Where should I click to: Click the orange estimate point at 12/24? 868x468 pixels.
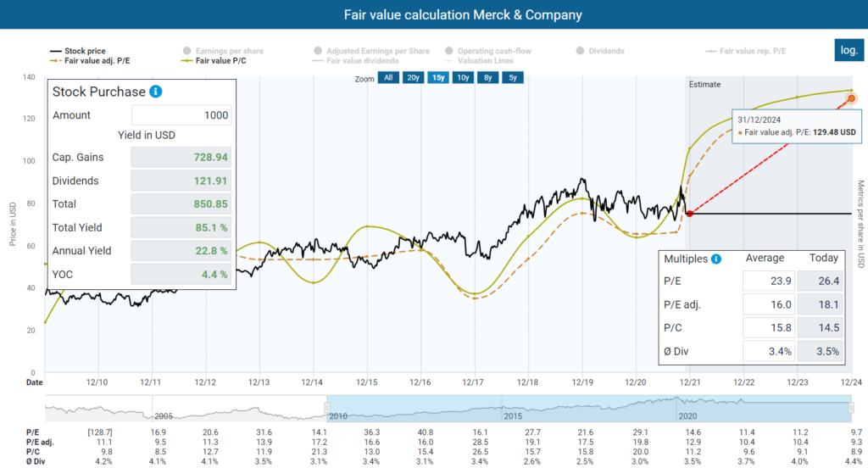pos(851,98)
